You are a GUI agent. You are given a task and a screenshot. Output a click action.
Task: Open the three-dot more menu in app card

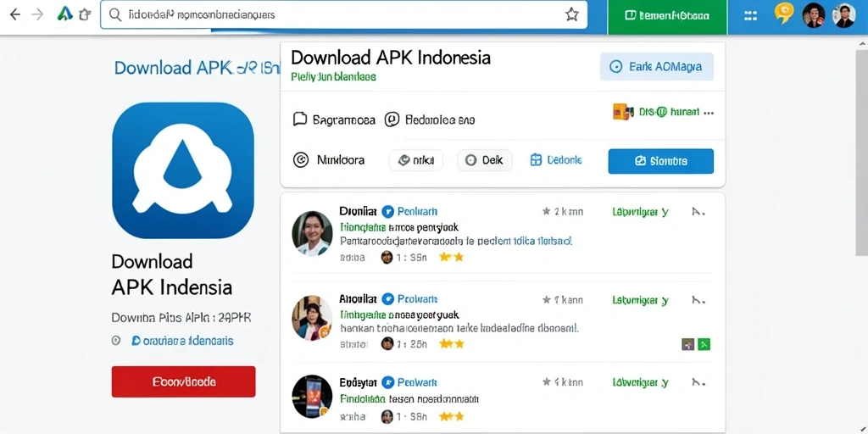click(x=708, y=113)
